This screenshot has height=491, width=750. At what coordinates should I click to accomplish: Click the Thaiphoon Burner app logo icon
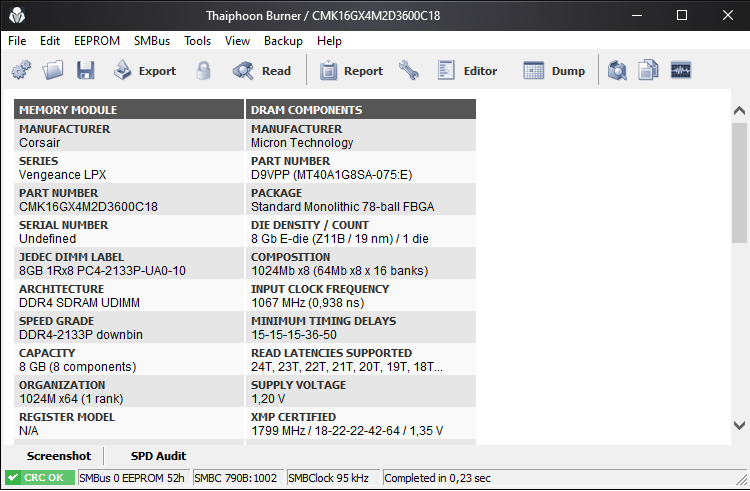tap(17, 15)
